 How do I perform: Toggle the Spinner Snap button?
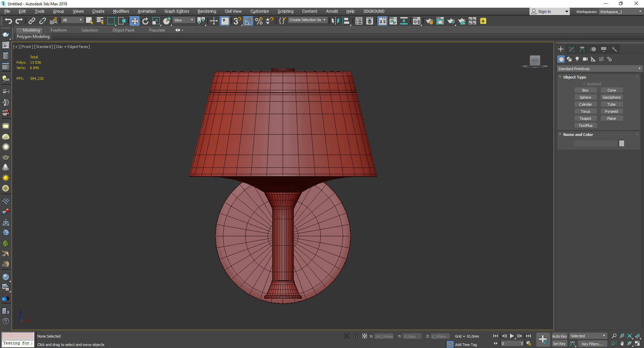[x=270, y=21]
